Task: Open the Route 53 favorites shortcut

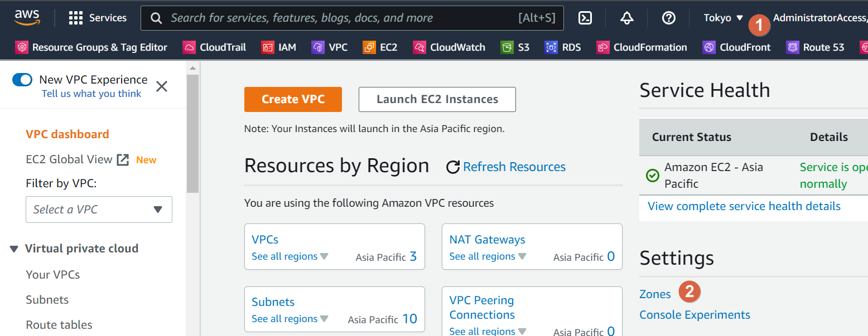Action: [815, 47]
